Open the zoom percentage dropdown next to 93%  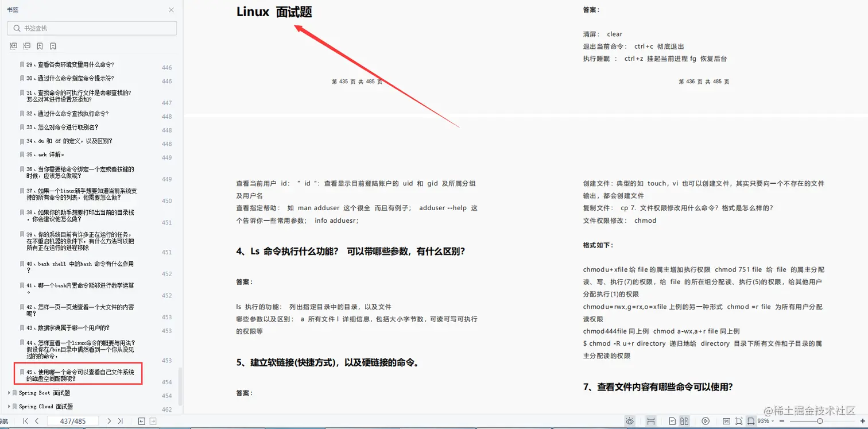(773, 421)
